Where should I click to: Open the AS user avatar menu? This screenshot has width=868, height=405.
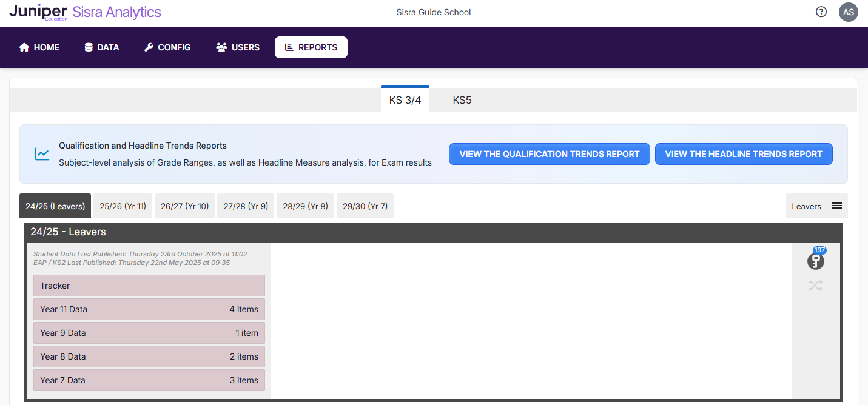point(848,12)
